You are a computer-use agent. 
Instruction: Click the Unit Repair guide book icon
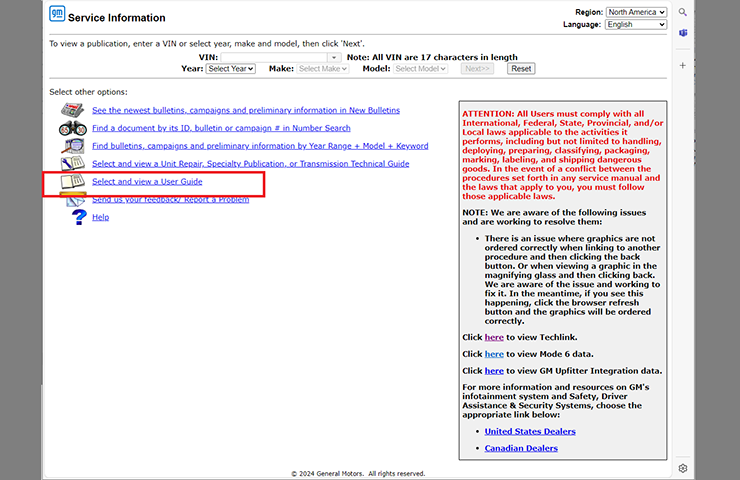click(x=72, y=163)
